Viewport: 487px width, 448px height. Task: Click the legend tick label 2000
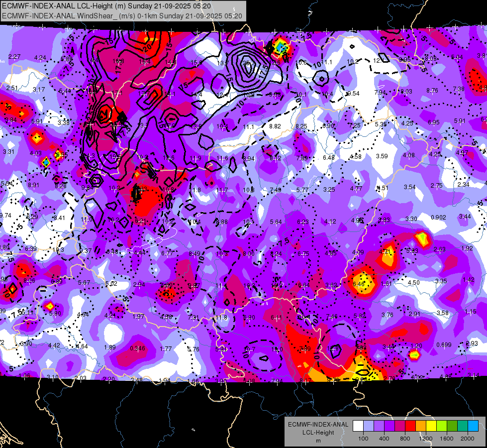[467, 439]
